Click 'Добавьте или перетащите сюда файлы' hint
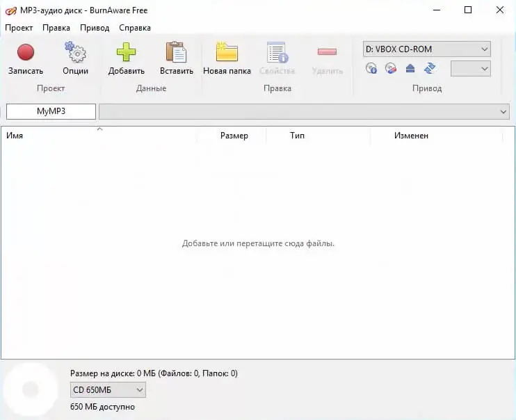Screen dimensions: 516x420 [258, 243]
